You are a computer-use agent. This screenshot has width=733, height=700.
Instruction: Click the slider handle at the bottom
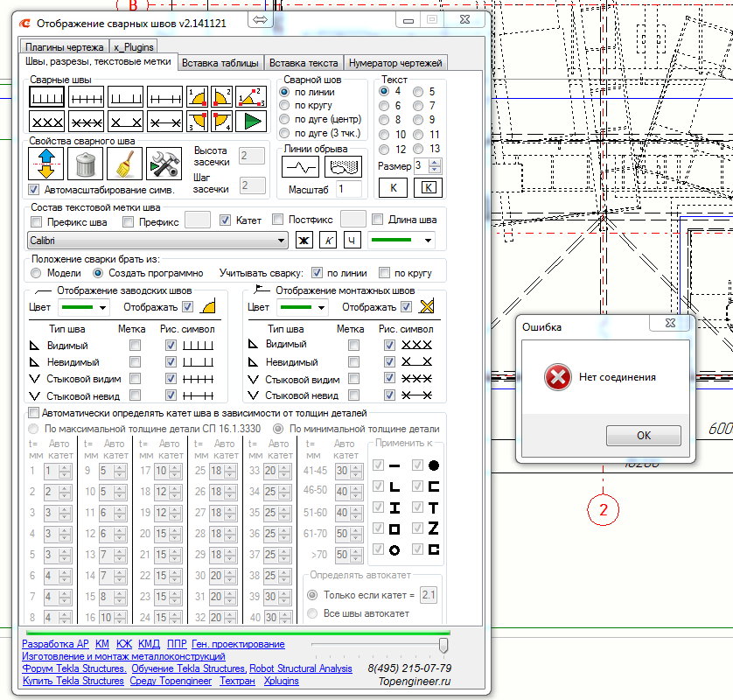coord(443,645)
